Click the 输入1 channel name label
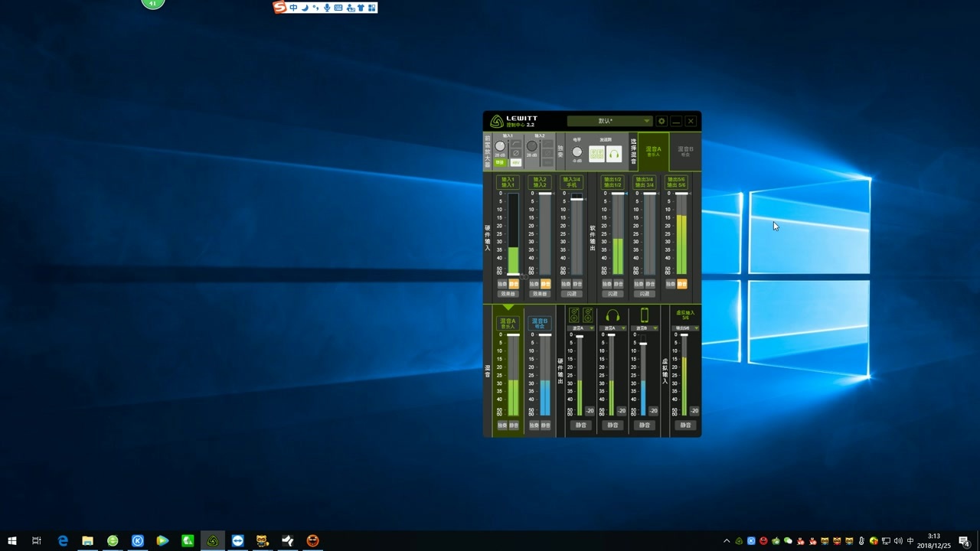Screen dimensions: 980x551 [x=508, y=182]
